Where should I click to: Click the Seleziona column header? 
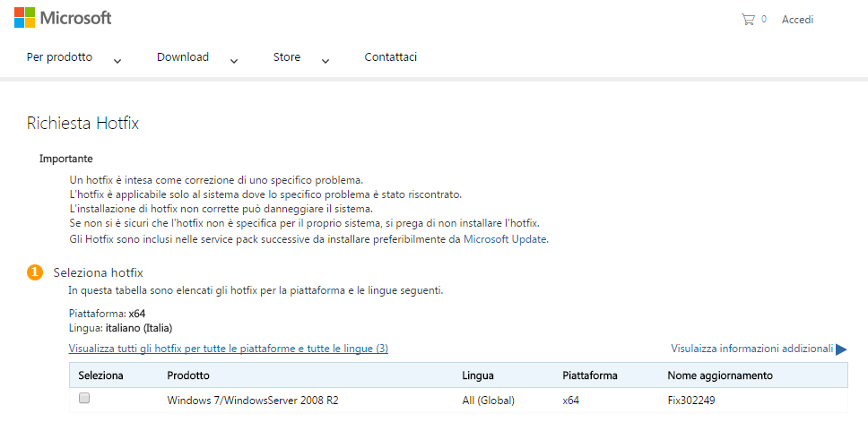point(100,375)
